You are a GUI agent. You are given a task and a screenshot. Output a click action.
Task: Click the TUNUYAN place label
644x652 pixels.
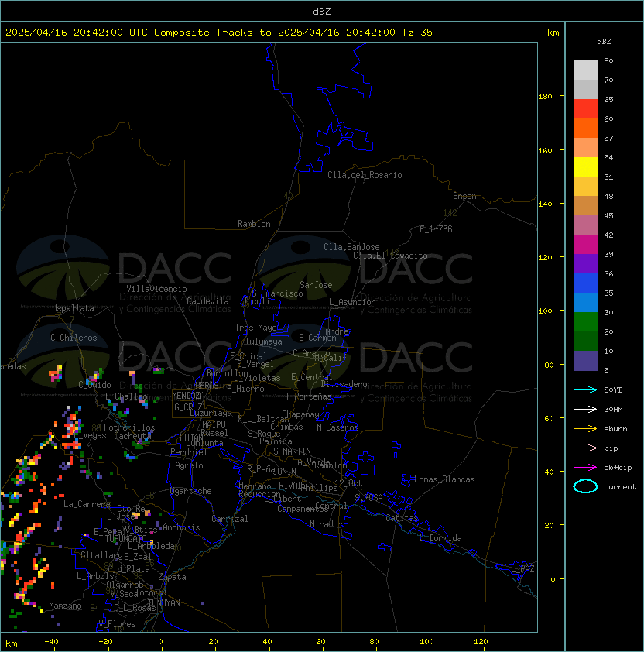[x=164, y=603]
